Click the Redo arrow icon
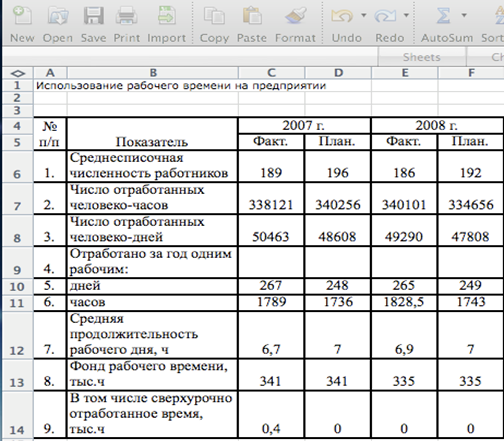 coord(385,15)
